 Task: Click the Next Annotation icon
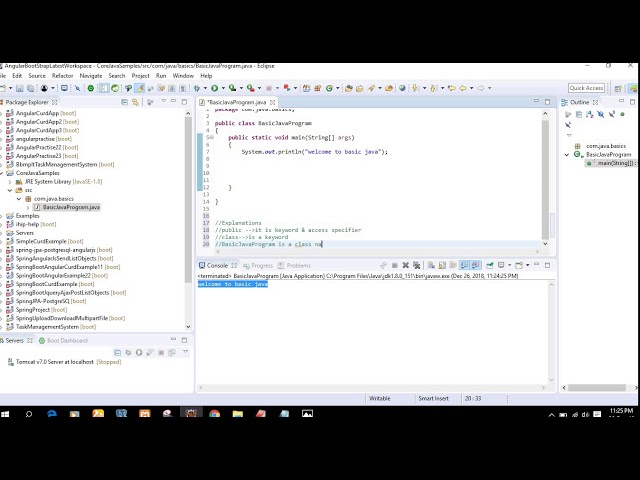tap(416, 88)
